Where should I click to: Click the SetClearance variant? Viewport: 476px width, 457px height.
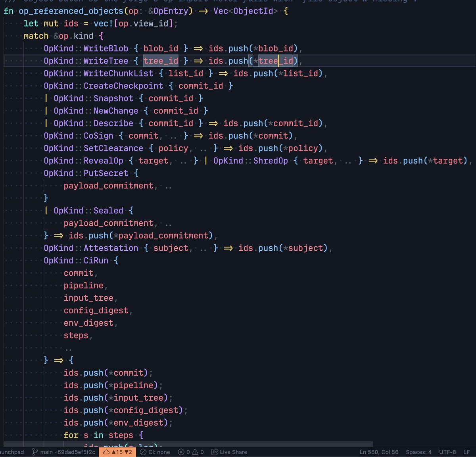tap(113, 148)
